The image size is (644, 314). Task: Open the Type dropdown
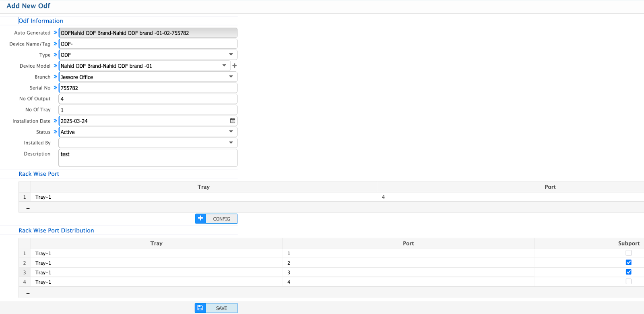click(x=231, y=55)
